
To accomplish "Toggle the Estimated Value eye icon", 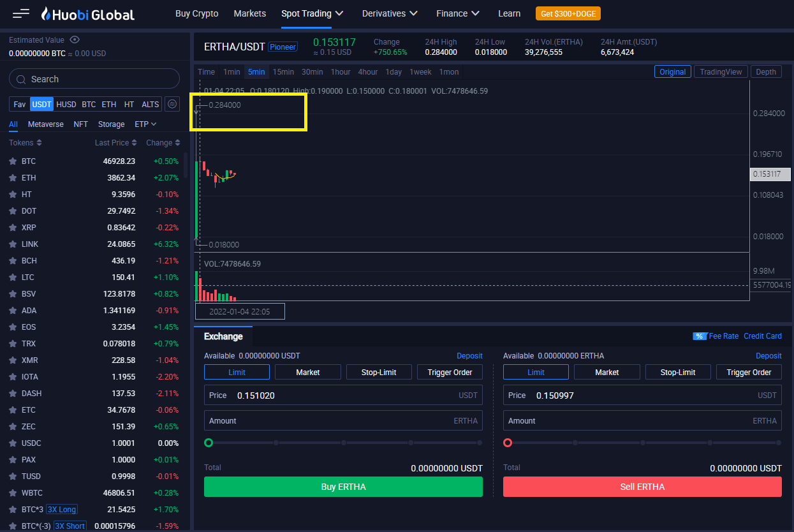I will 75,40.
